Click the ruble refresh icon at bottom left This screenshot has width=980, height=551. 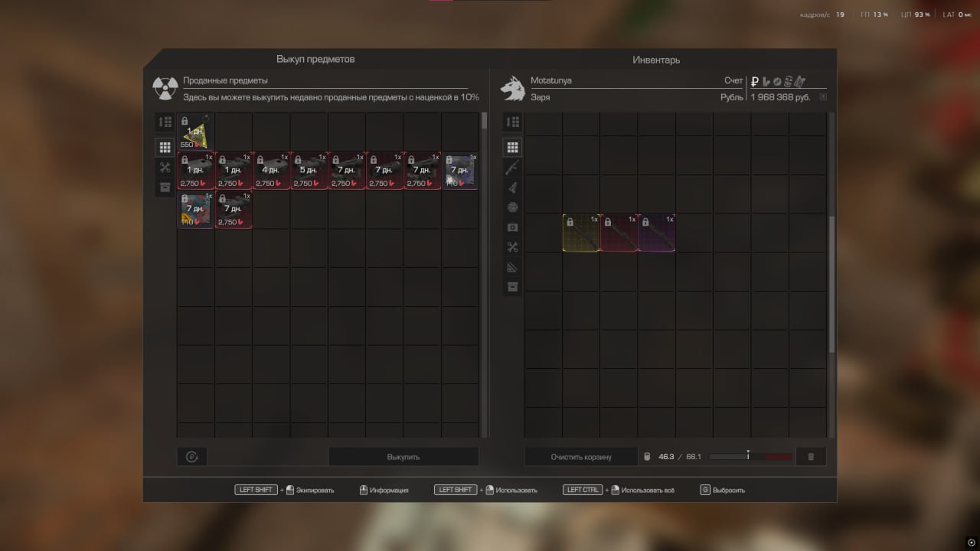point(192,457)
